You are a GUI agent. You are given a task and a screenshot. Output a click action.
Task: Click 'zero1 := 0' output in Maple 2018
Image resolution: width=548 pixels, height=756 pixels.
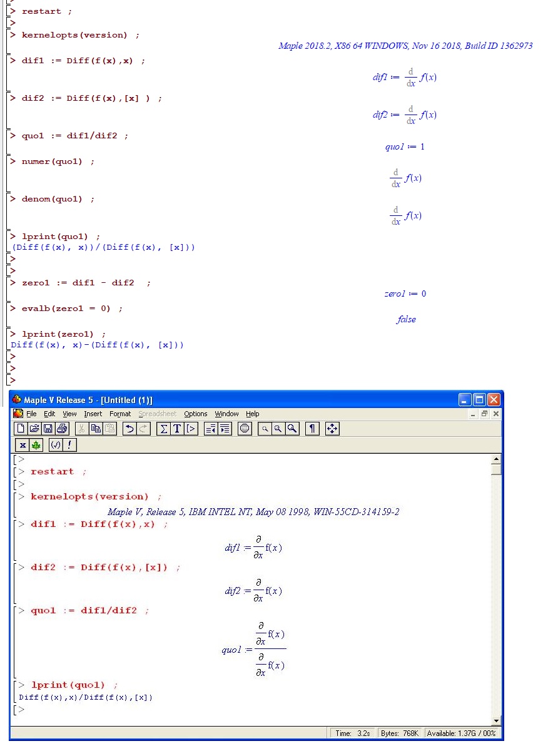pyautogui.click(x=405, y=294)
